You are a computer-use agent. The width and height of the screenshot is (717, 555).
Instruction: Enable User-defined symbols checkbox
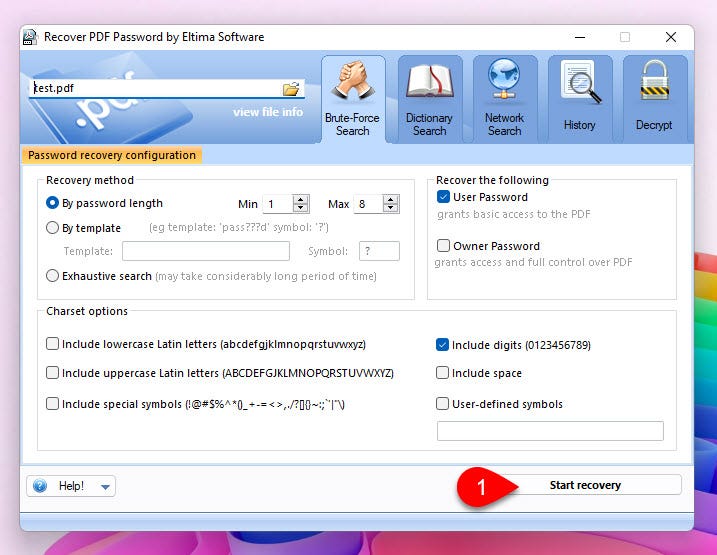click(x=442, y=404)
